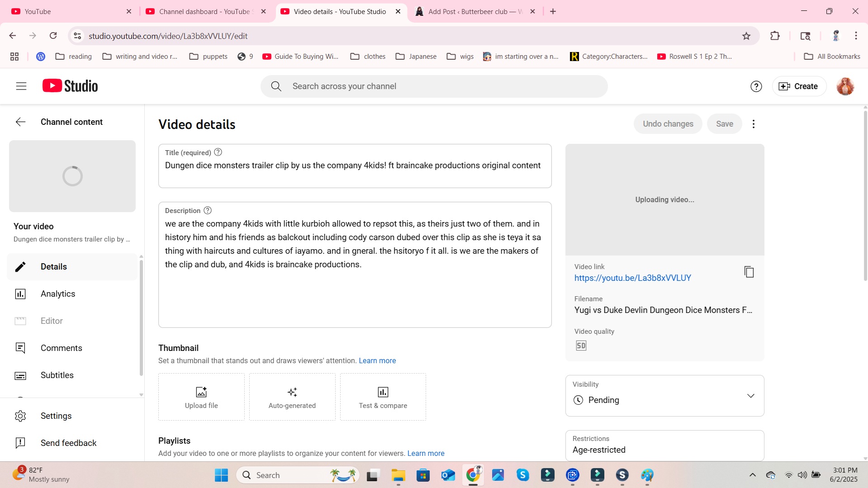Open Thumbnail Learn more link
868x488 pixels.
377,361
